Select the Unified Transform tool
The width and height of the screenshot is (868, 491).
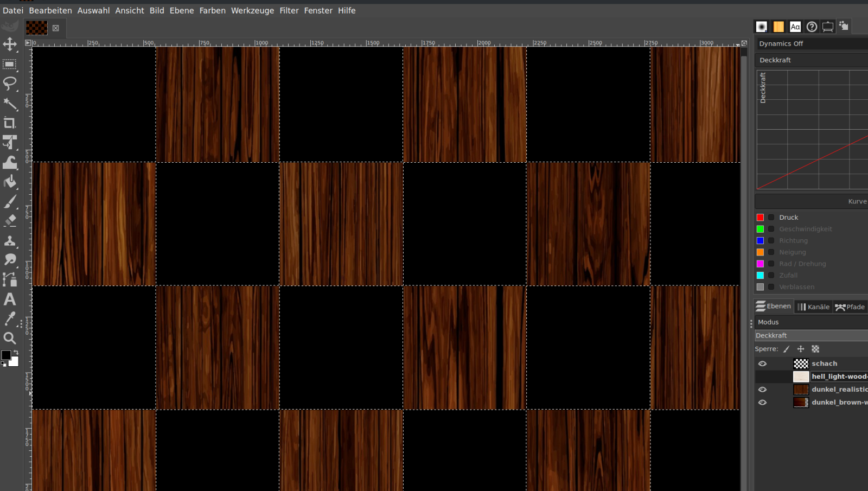(10, 143)
